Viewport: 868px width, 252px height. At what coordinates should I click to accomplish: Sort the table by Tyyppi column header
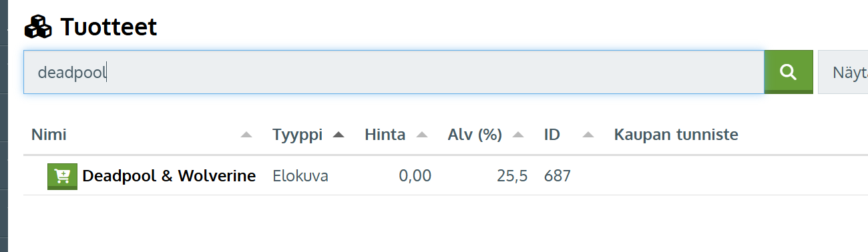click(x=297, y=135)
